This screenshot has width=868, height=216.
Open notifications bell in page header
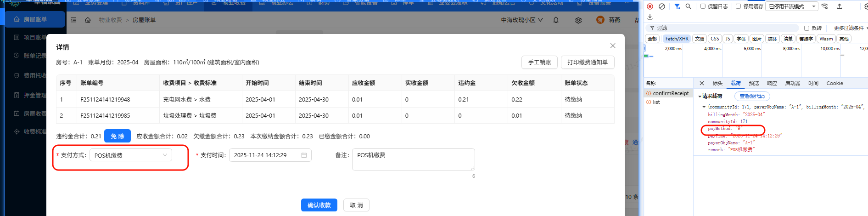556,20
